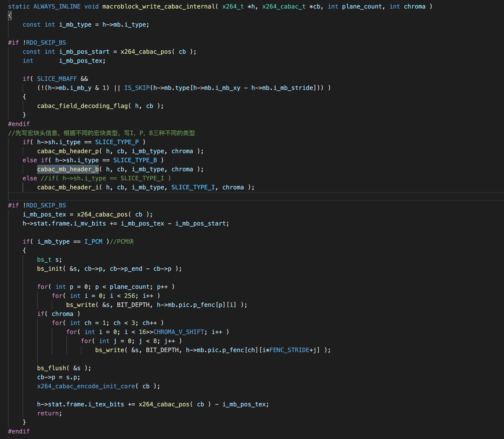The image size is (504, 439).
Task: Click SLICE_TYPE_P constant
Action: pyautogui.click(x=117, y=142)
